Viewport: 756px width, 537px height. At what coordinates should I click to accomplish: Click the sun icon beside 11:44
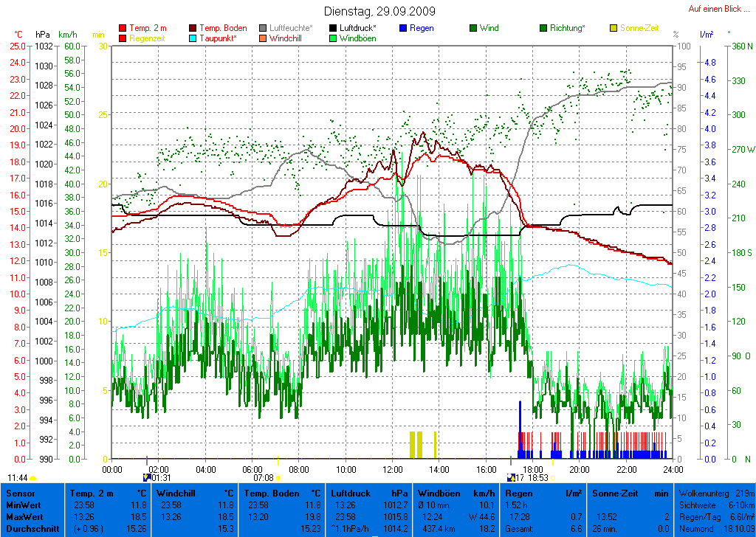pyautogui.click(x=32, y=478)
